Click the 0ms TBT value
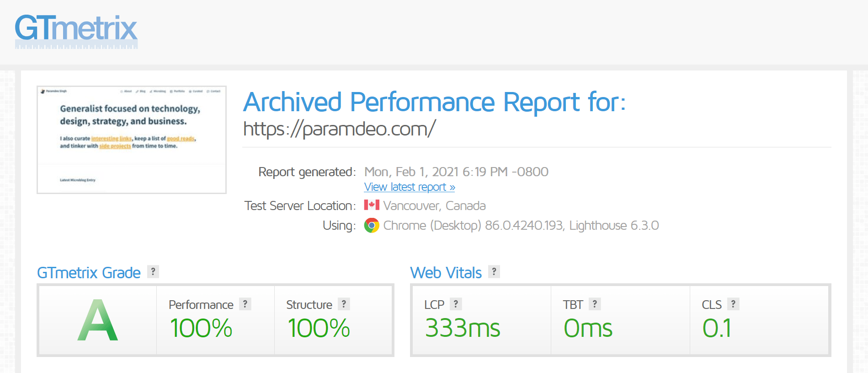 pyautogui.click(x=588, y=328)
